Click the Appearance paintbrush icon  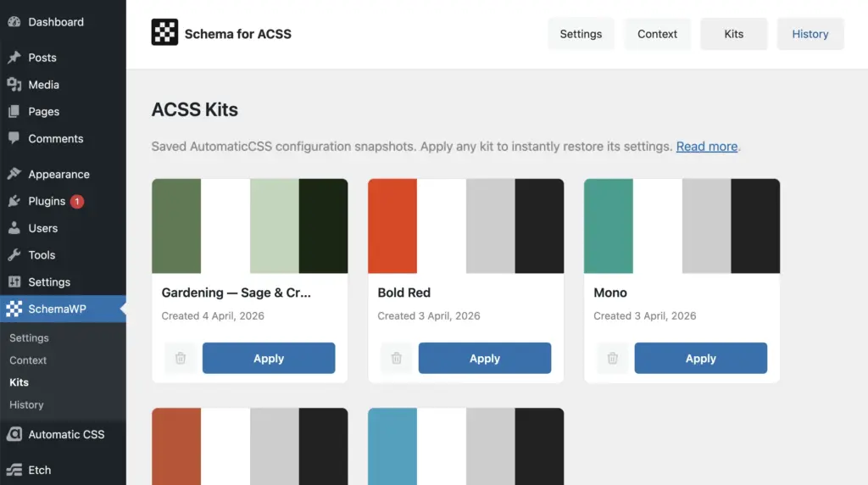(14, 174)
